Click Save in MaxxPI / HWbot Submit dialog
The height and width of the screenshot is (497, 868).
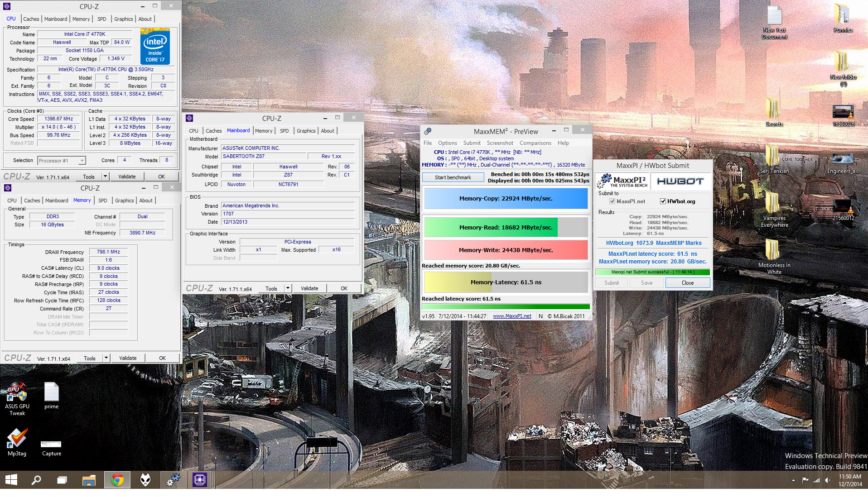tap(646, 283)
